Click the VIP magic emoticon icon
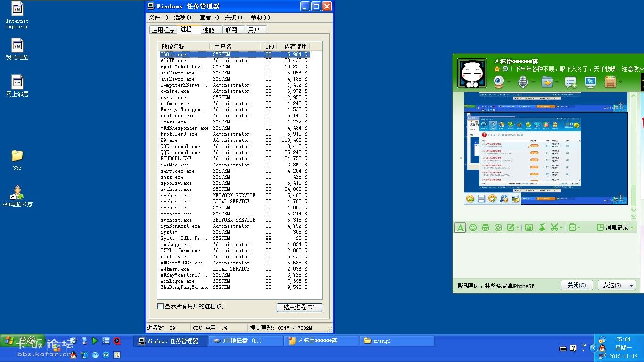644x362 pixels. point(486,228)
